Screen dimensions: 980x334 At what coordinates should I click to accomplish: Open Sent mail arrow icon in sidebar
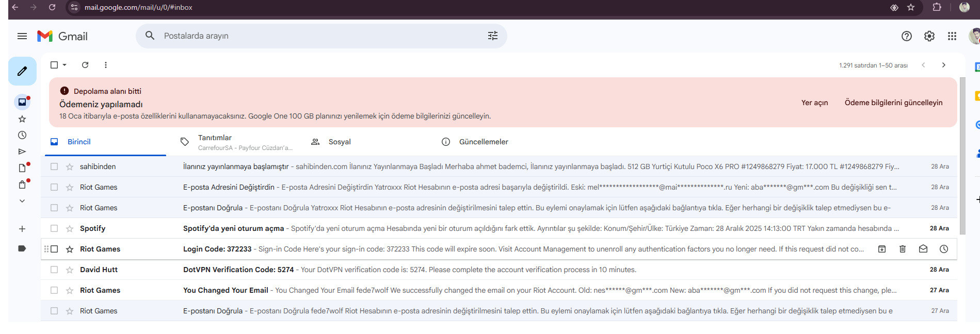[x=22, y=152]
